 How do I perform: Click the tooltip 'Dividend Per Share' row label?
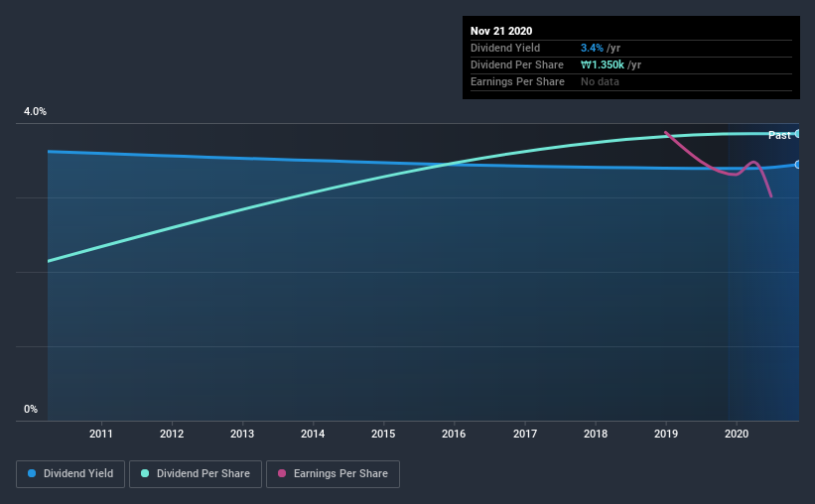(516, 64)
